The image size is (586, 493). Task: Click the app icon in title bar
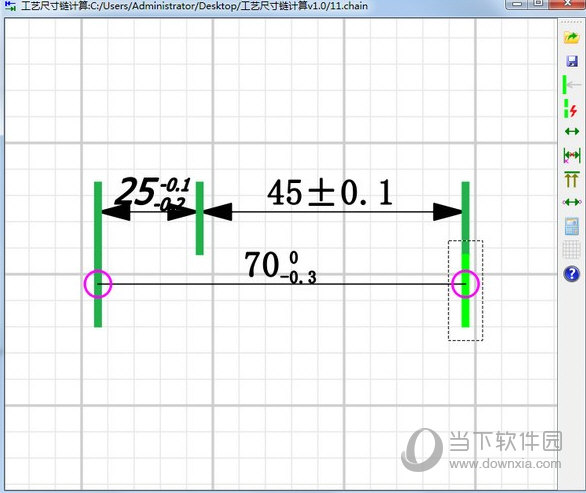[x=10, y=5]
